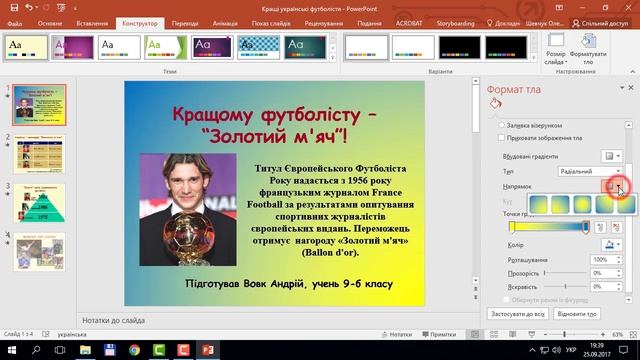640x360 pixels.
Task: Remove the selected gradient stop
Action: (616, 227)
